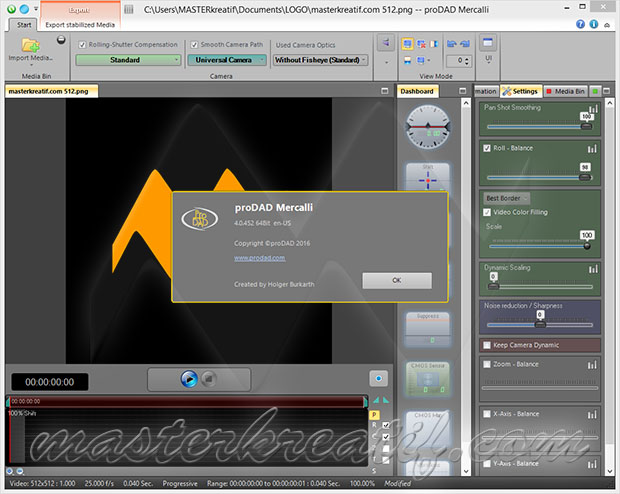
Task: Open Pan Shot Smoothing graph icon
Action: click(x=593, y=109)
